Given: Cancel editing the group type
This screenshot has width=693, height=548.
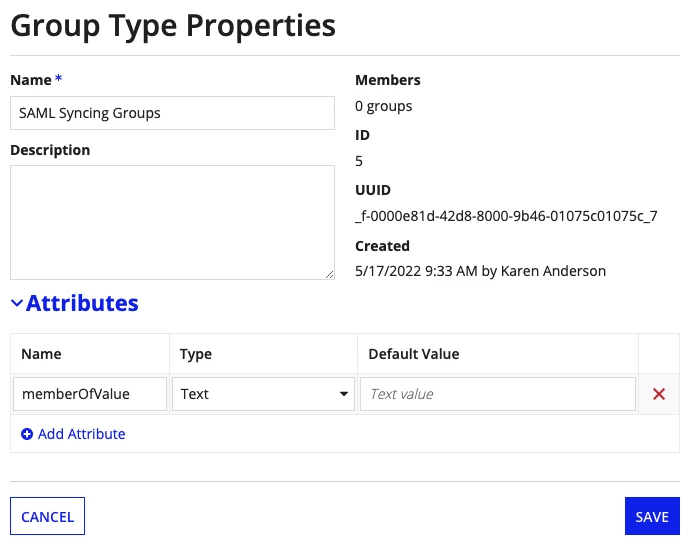Looking at the screenshot, I should pos(48,516).
